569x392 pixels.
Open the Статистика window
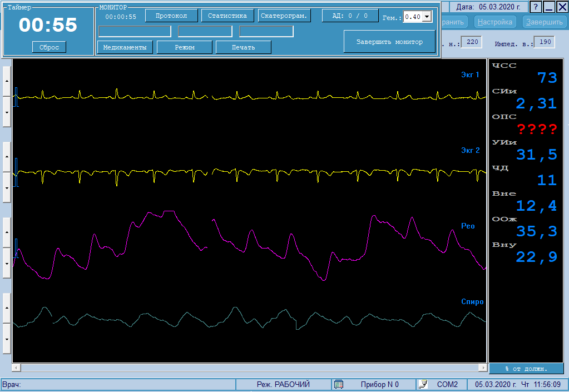(x=227, y=16)
